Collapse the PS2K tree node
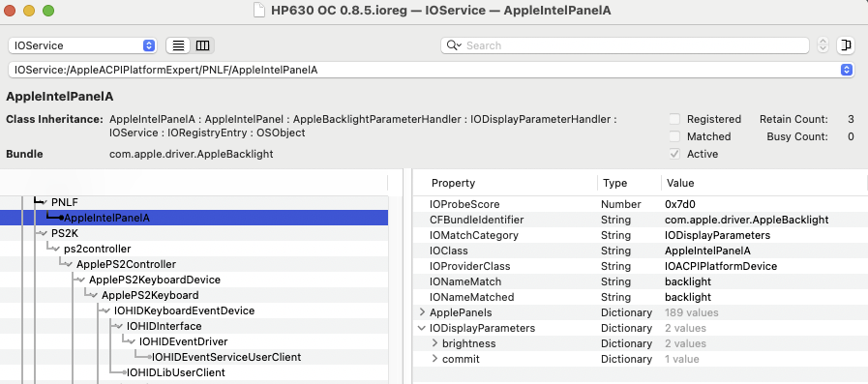The width and height of the screenshot is (868, 384). (x=45, y=233)
